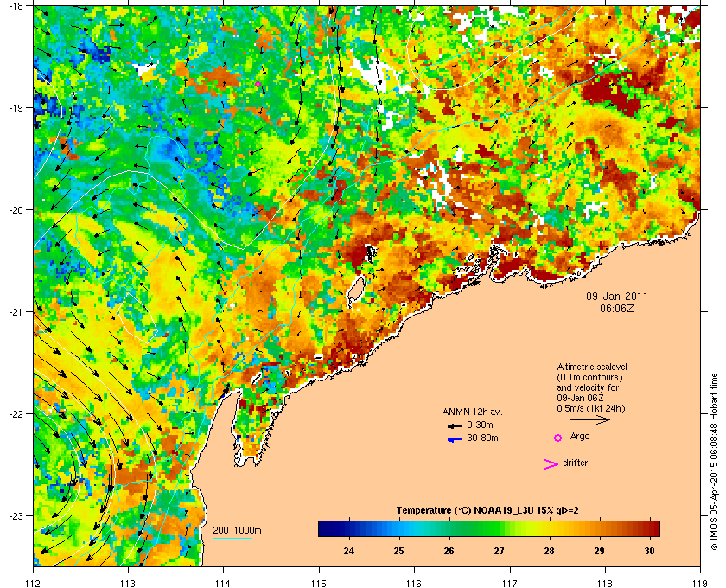Click latitude axis label -23
Screen dimensions: 726x588
[17, 515]
